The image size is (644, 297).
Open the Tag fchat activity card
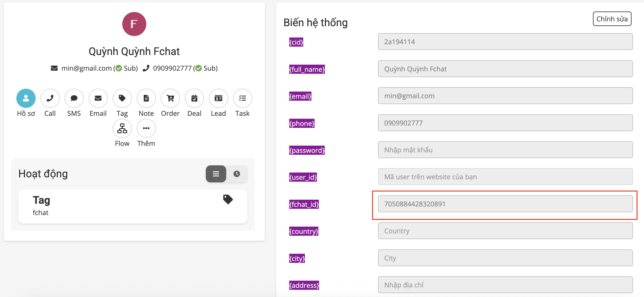(x=133, y=206)
